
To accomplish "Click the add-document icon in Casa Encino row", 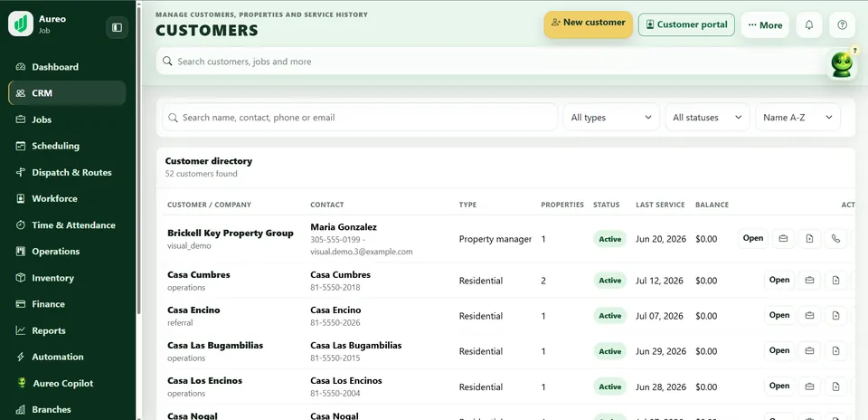I will coord(835,316).
